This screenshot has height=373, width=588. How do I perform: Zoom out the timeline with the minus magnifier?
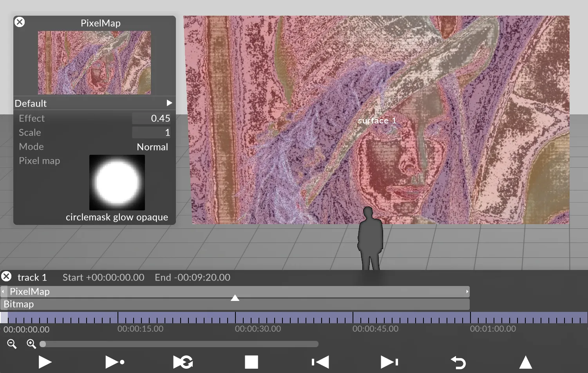[x=12, y=344]
